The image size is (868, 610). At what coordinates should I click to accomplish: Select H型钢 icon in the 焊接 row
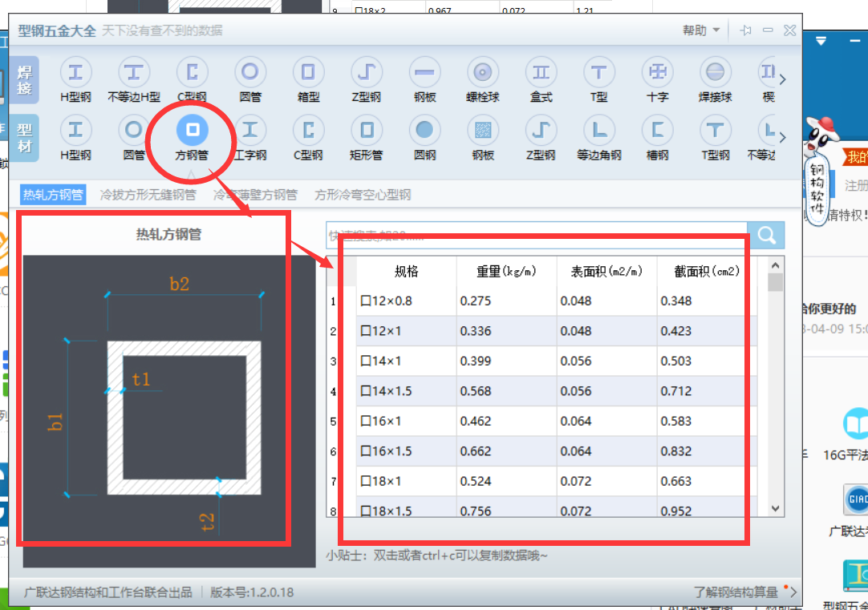pos(75,72)
